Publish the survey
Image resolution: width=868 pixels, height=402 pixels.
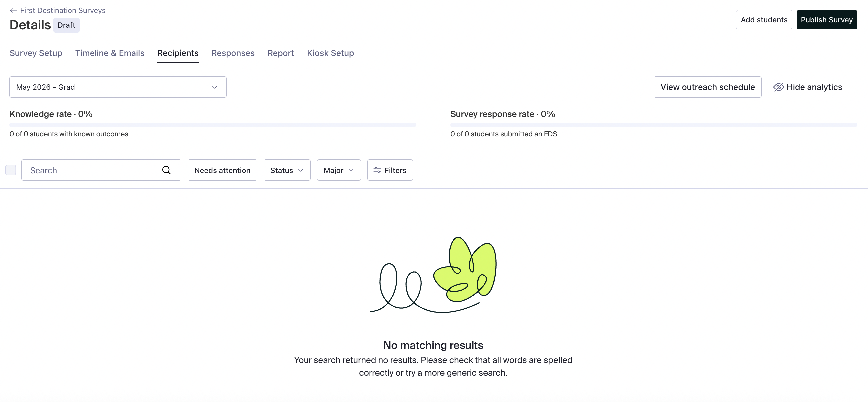(826, 20)
